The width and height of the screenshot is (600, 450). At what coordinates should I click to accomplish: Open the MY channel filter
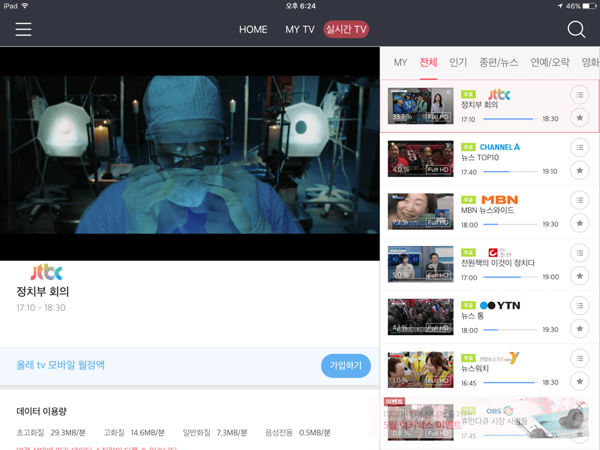coord(400,62)
